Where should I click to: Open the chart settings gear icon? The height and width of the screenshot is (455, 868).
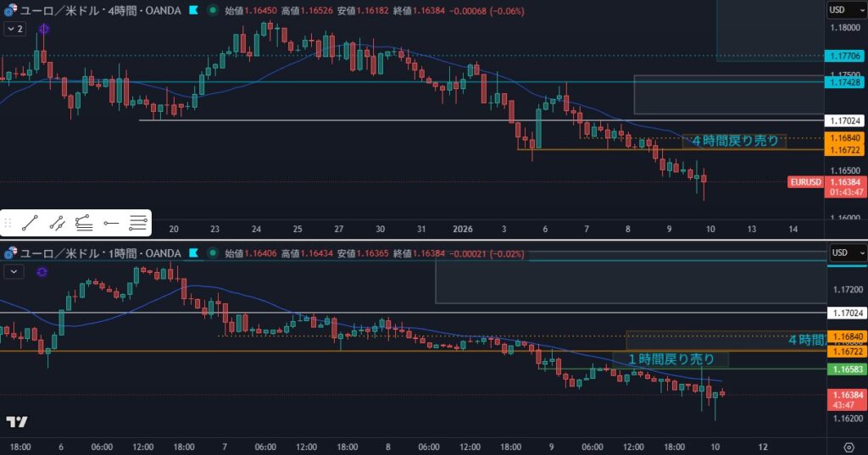pos(849,446)
